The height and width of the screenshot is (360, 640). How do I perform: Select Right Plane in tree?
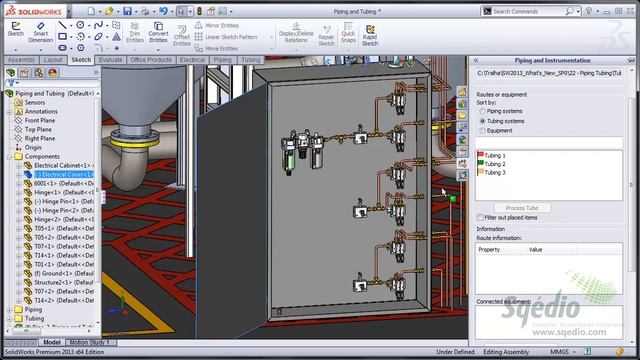(x=40, y=138)
